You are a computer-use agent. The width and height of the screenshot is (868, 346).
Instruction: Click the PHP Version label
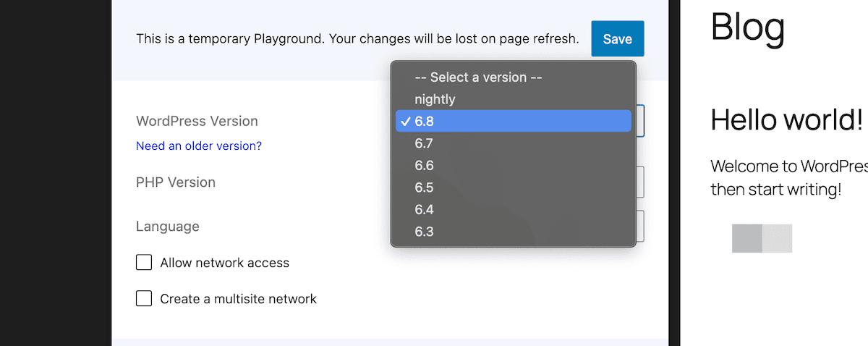point(176,182)
